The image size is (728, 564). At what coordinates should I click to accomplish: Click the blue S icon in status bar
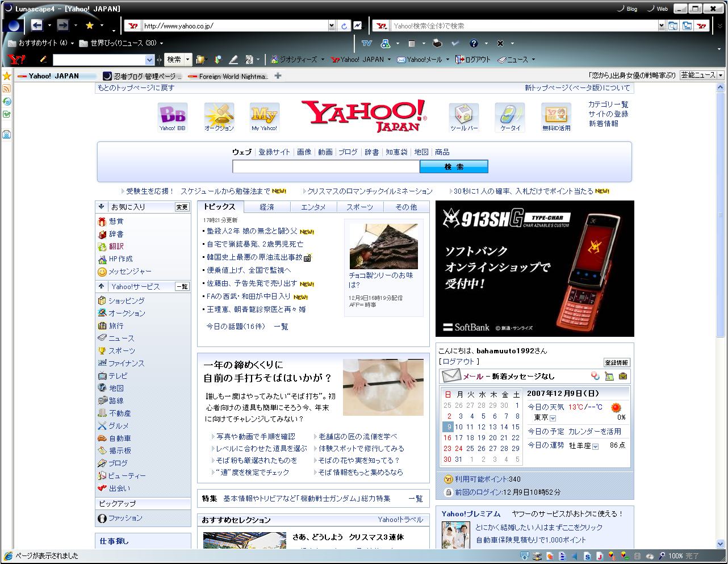588,555
